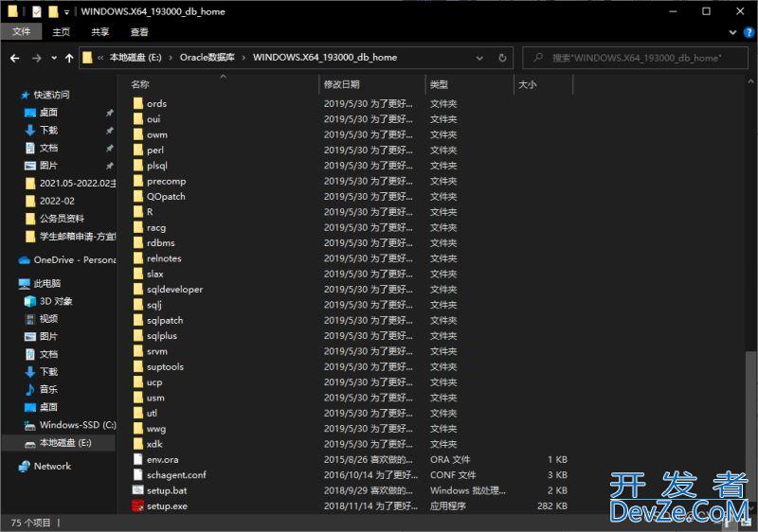Open the blue Help question mark

[749, 32]
